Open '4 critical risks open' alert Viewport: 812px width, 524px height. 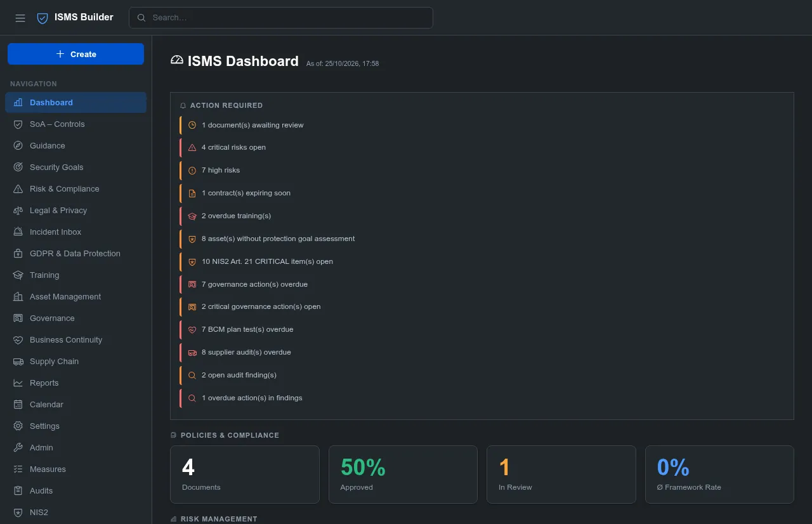482,147
